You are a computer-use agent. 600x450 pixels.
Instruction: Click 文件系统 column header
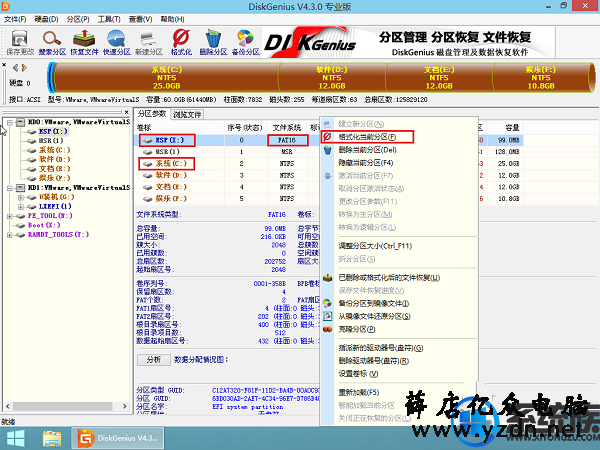[287, 127]
